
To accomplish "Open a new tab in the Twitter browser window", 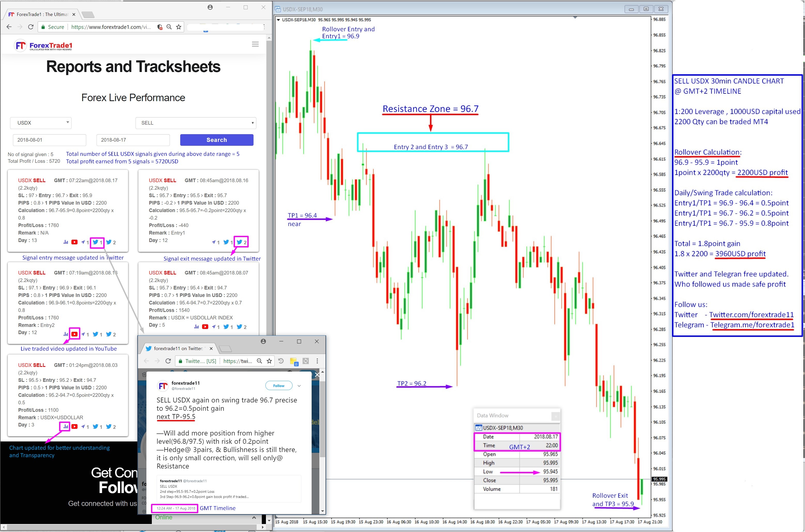I will coord(225,349).
